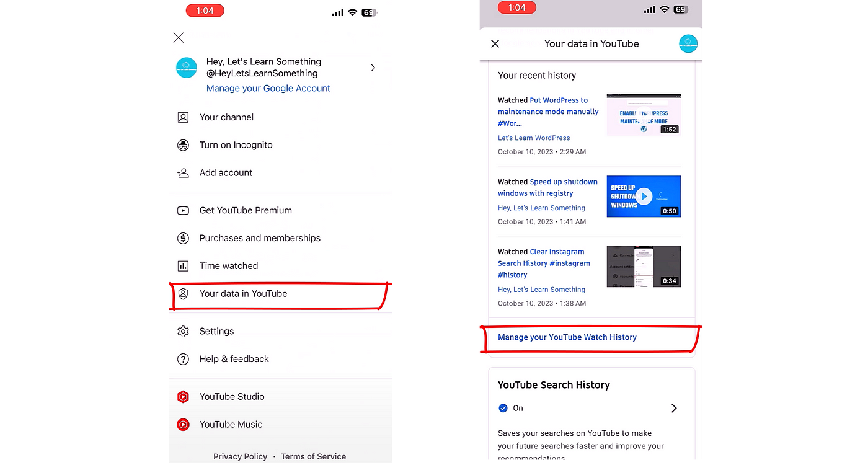Tap the 1:04 red time pill on right phone
This screenshot has height=465, width=868.
click(x=517, y=8)
